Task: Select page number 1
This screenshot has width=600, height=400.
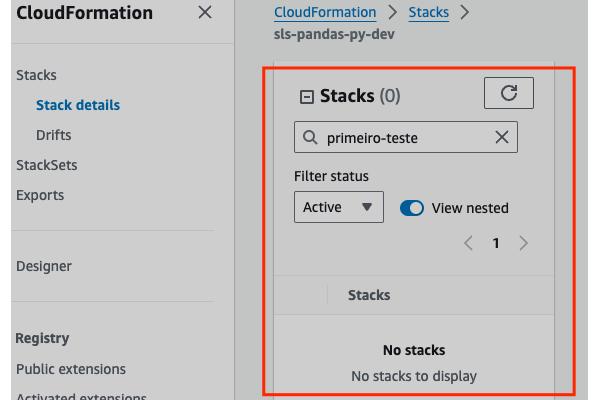Action: point(496,243)
